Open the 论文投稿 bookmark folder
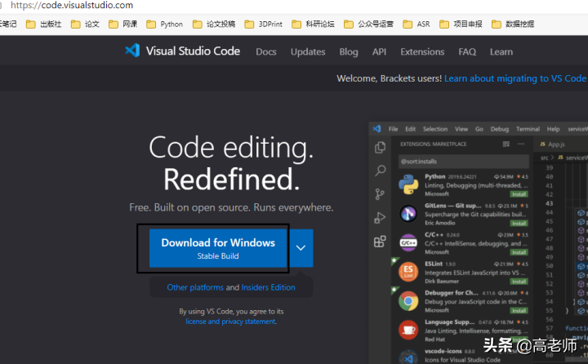588x364 pixels. coord(214,24)
